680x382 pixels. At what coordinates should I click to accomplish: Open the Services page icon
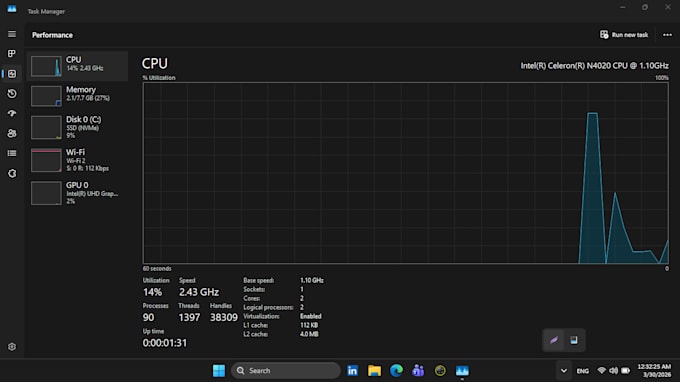point(12,173)
